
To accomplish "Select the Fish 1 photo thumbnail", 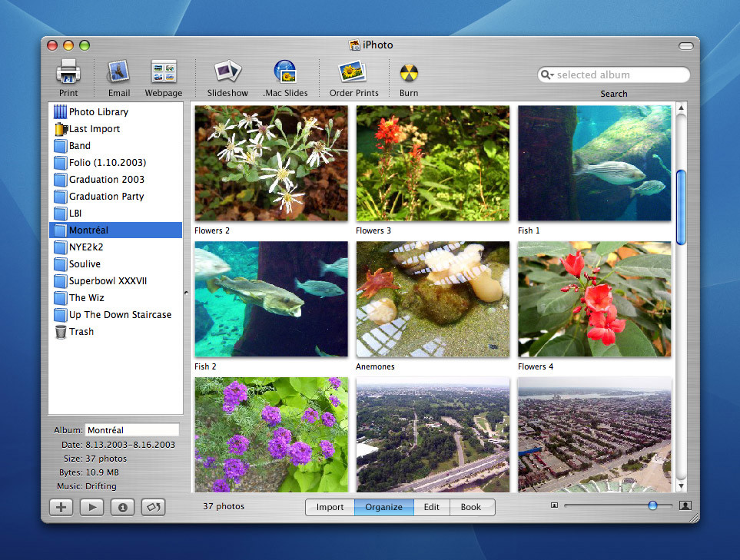I will click(595, 163).
